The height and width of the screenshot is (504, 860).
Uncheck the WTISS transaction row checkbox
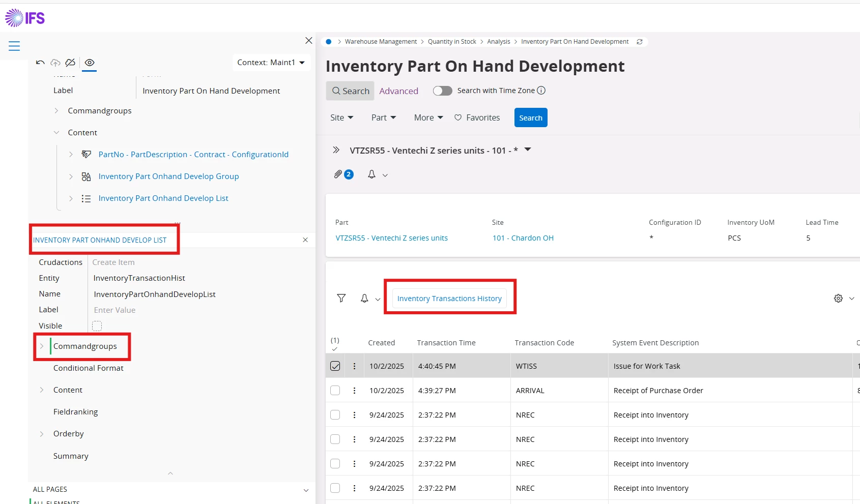point(335,366)
